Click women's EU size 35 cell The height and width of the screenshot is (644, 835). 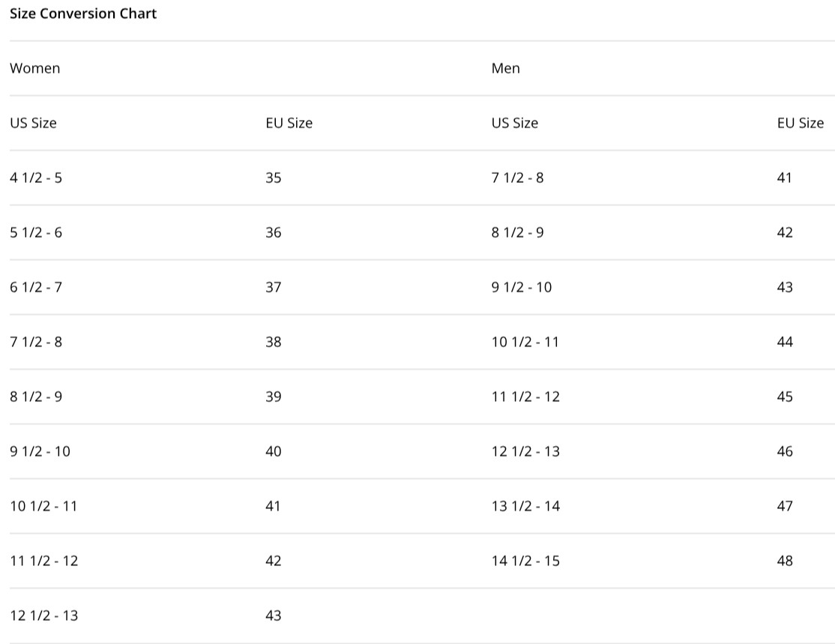click(x=274, y=178)
